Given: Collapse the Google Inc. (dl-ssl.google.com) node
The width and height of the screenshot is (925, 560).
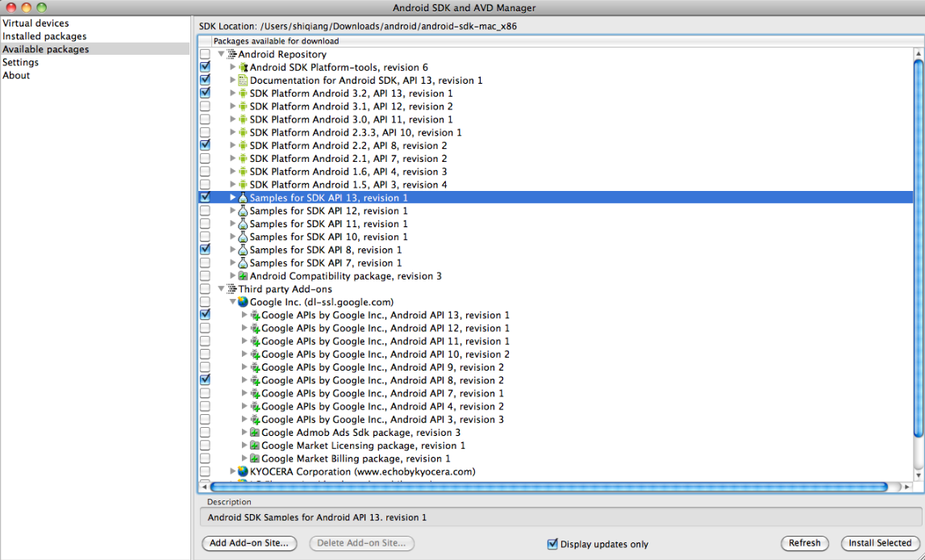Looking at the screenshot, I should click(233, 302).
